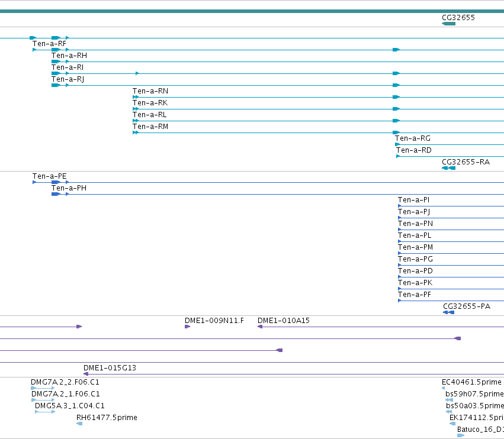Select the CG32655-PA protein label
Screen dimensions: 504x439
pos(467,306)
